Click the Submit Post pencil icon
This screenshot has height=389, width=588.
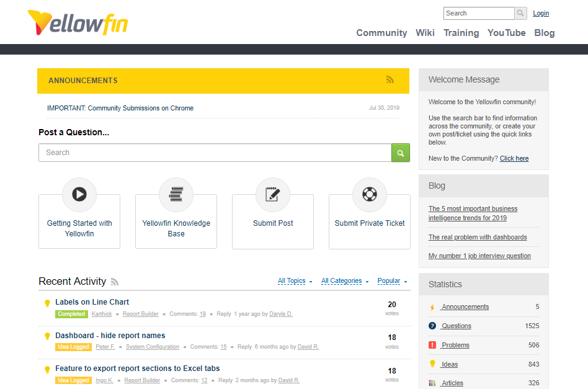point(272,194)
